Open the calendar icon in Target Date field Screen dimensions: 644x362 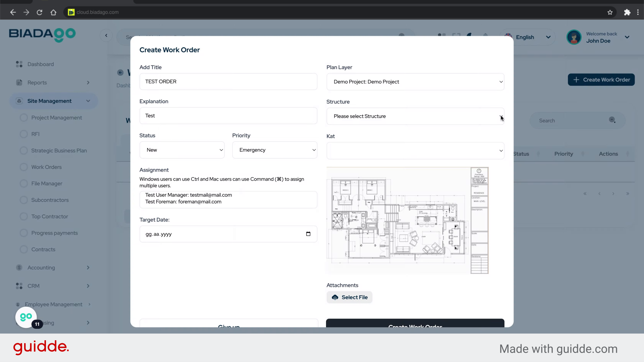(308, 234)
